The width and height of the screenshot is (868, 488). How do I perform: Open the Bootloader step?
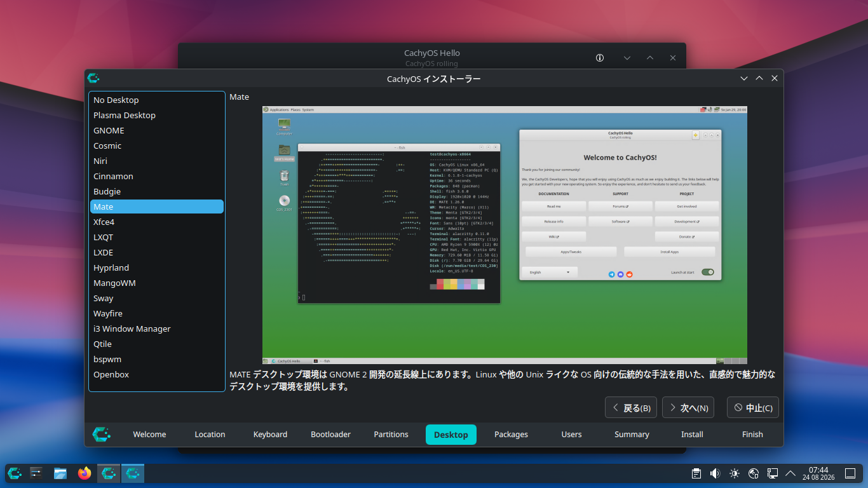[x=330, y=435]
